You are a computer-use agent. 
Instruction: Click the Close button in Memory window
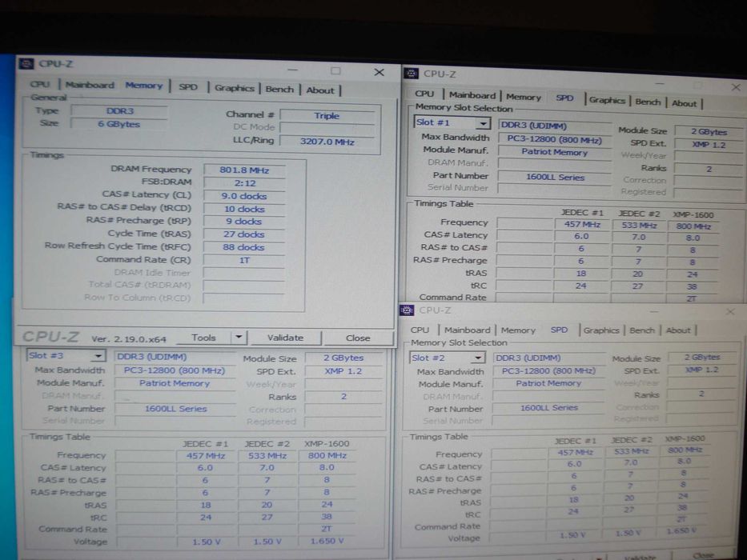358,338
